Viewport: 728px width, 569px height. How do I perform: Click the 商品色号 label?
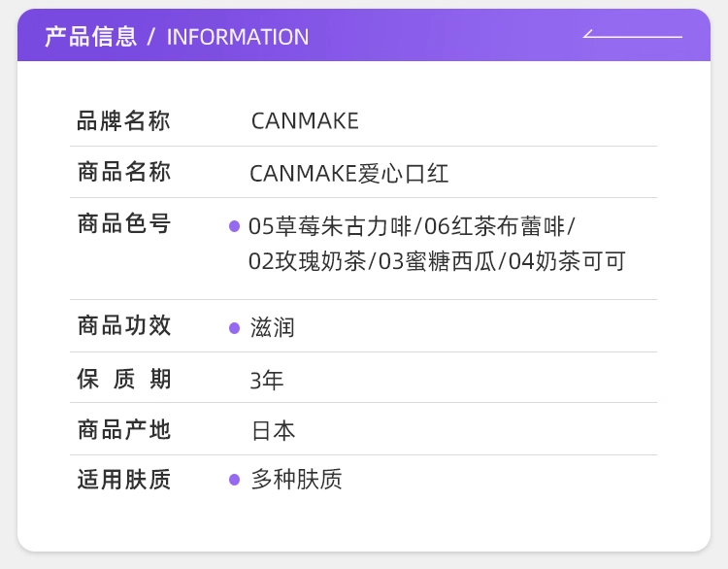point(123,224)
